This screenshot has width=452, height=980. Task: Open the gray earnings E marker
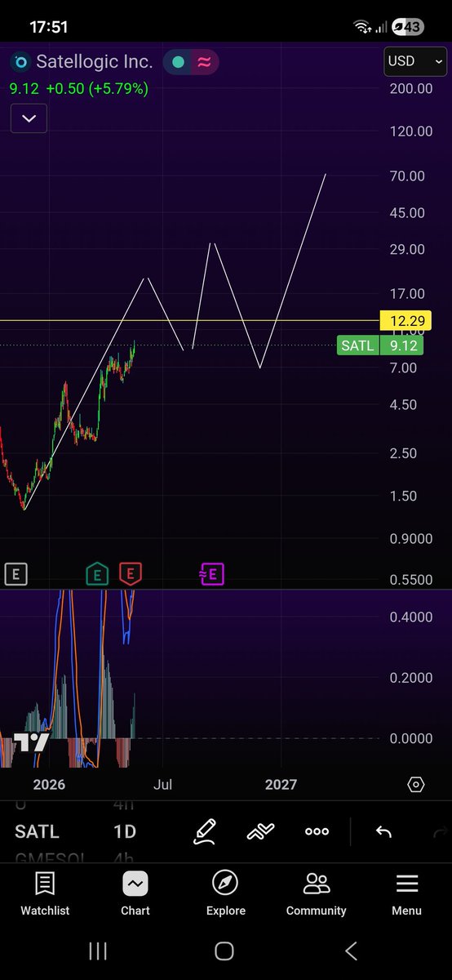click(x=16, y=574)
